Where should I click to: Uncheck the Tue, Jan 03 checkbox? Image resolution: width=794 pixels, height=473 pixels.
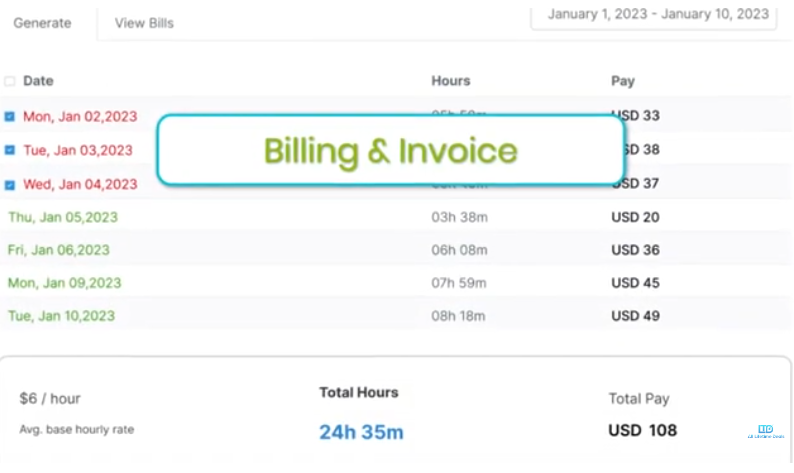(10, 150)
